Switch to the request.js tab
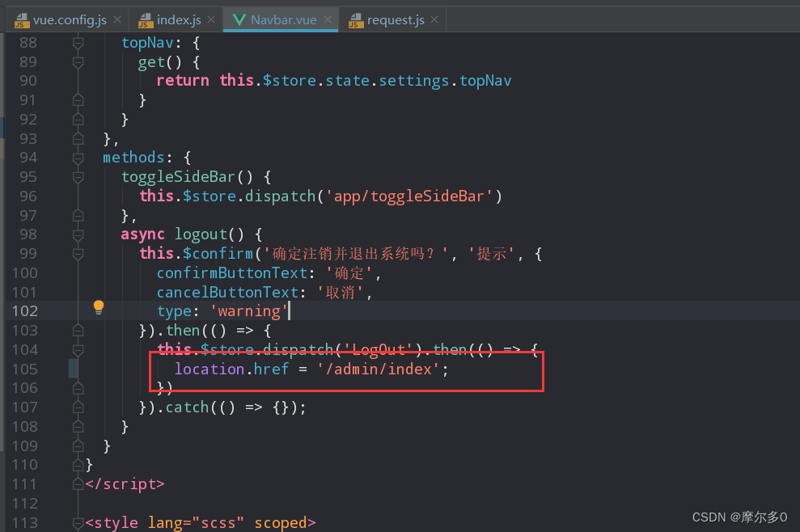The height and width of the screenshot is (532, 800). click(396, 20)
